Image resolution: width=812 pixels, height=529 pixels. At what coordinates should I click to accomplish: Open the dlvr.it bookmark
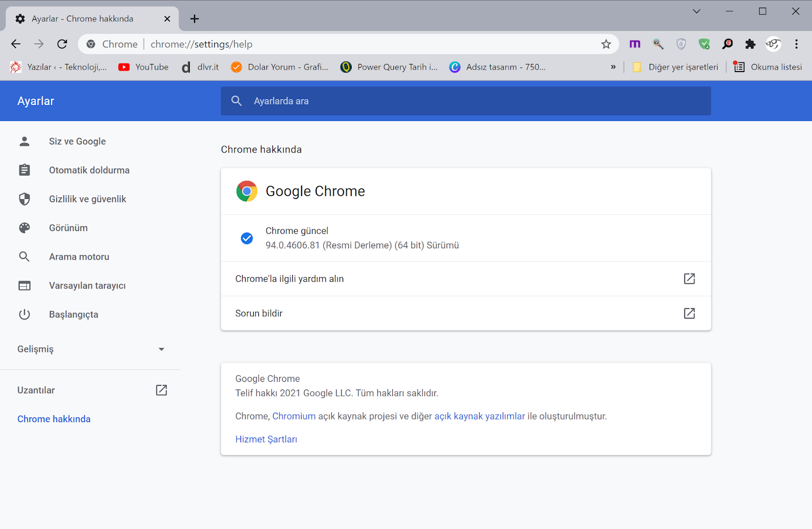pyautogui.click(x=200, y=67)
